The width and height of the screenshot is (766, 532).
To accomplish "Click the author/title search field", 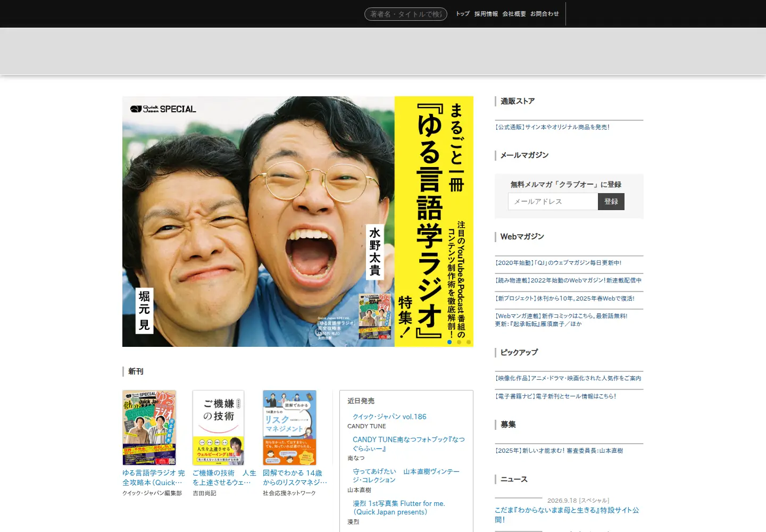I will pyautogui.click(x=406, y=14).
